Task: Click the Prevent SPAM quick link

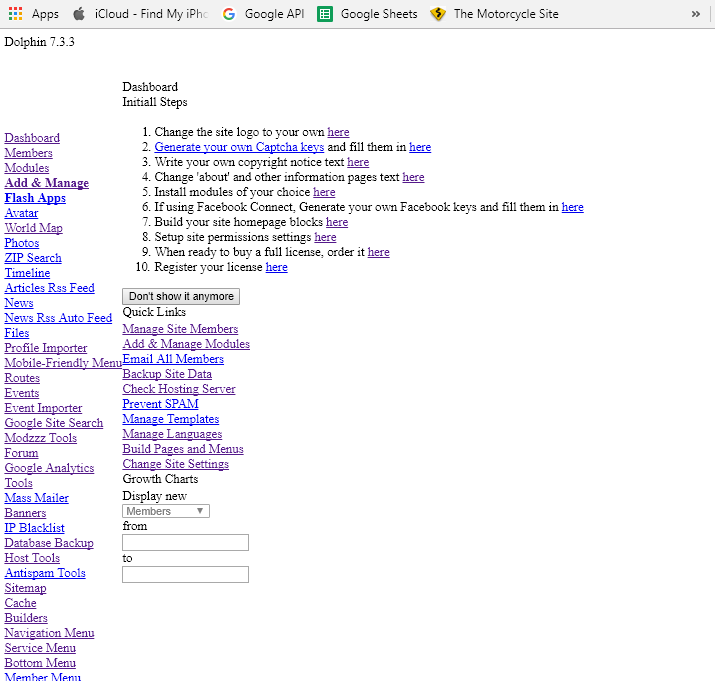Action: [x=160, y=404]
